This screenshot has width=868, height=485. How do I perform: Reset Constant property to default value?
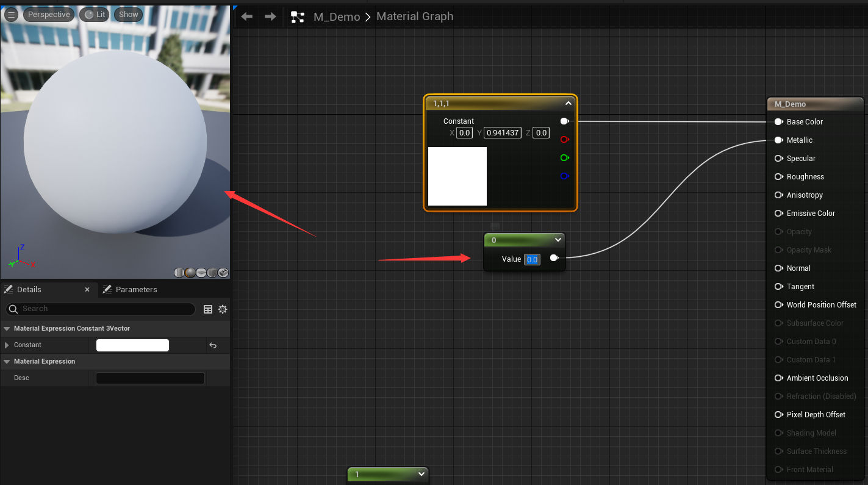[213, 345]
